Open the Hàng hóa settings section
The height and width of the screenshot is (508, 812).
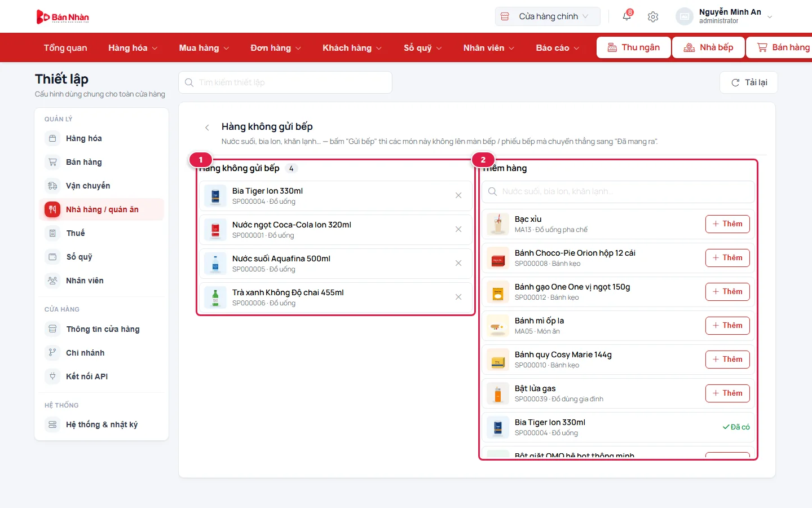pyautogui.click(x=101, y=138)
